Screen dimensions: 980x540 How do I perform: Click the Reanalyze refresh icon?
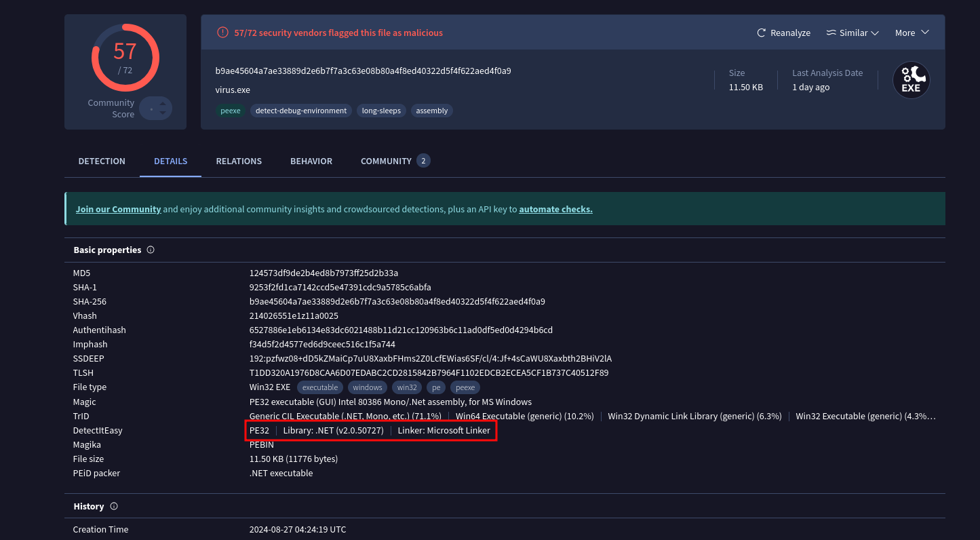762,33
